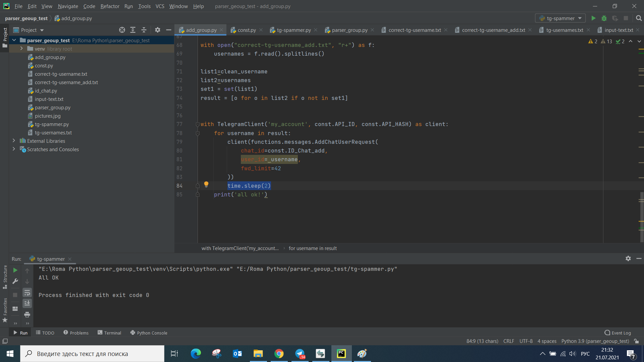This screenshot has height=362, width=644.
Task: Print the Run console output
Action: pos(27,315)
